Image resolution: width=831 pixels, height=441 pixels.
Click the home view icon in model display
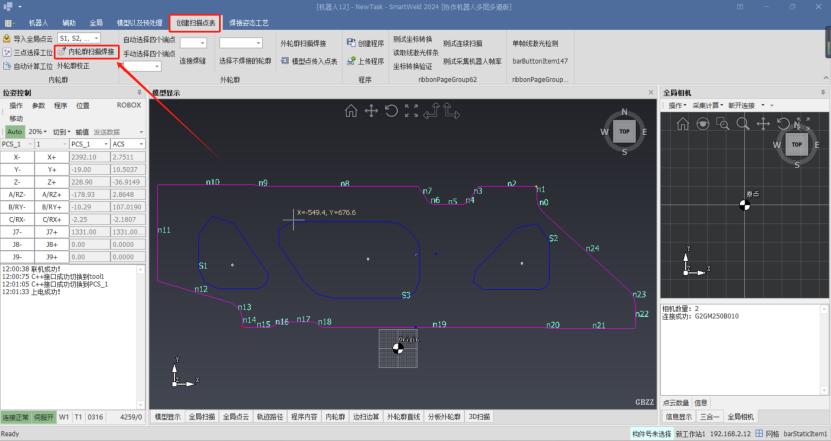pyautogui.click(x=351, y=111)
